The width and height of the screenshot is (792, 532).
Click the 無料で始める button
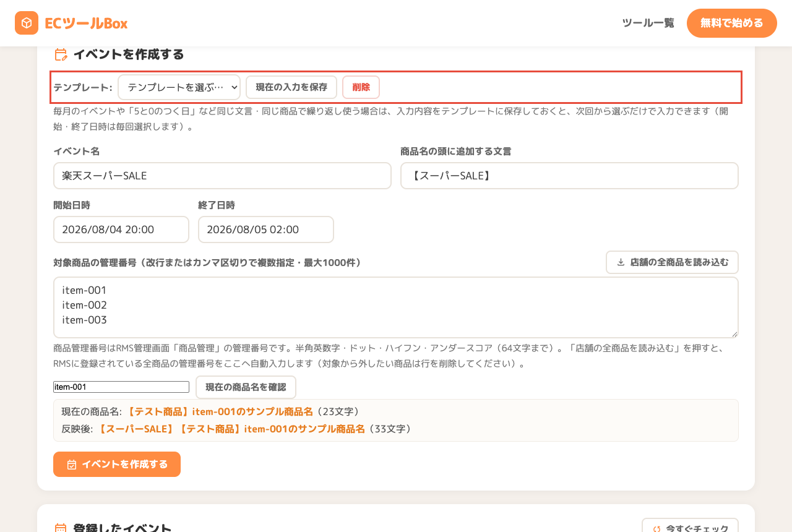[732, 23]
